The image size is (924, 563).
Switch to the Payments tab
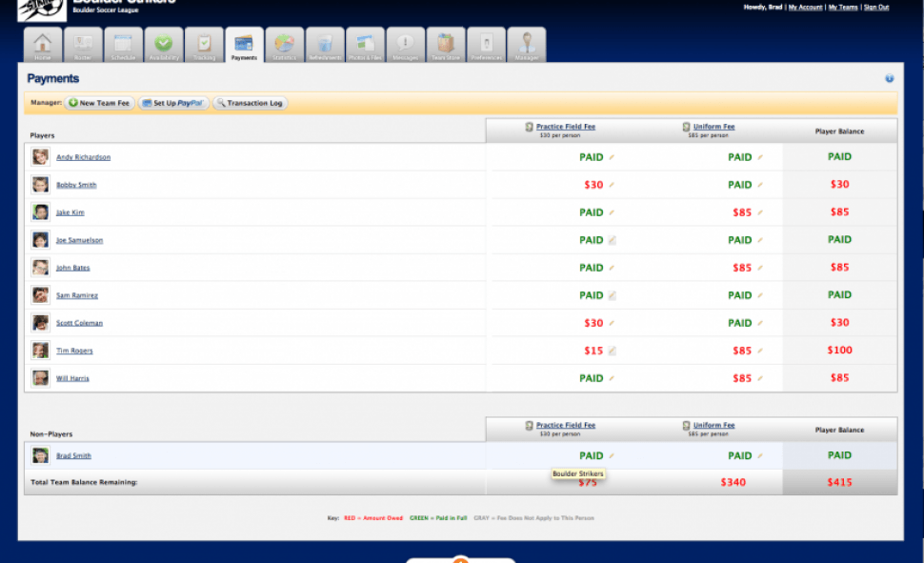pyautogui.click(x=242, y=43)
